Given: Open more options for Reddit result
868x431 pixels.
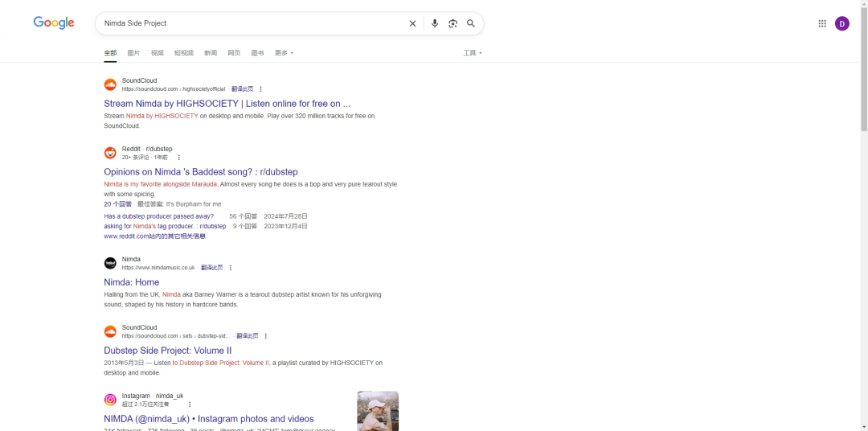Looking at the screenshot, I should coord(178,158).
